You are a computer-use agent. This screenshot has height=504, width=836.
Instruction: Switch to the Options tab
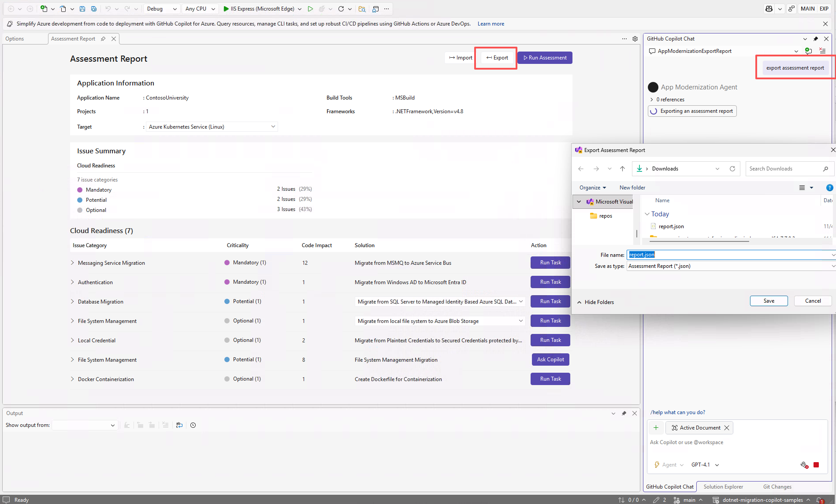pyautogui.click(x=15, y=39)
